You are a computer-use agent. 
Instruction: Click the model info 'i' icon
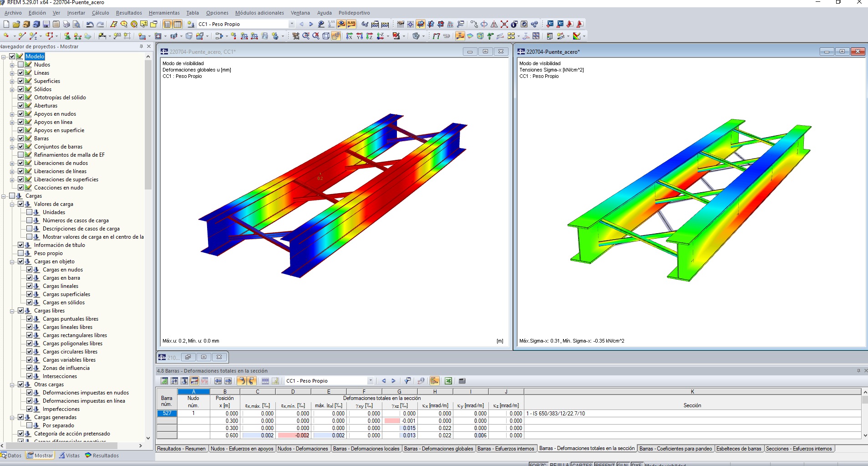[x=514, y=24]
